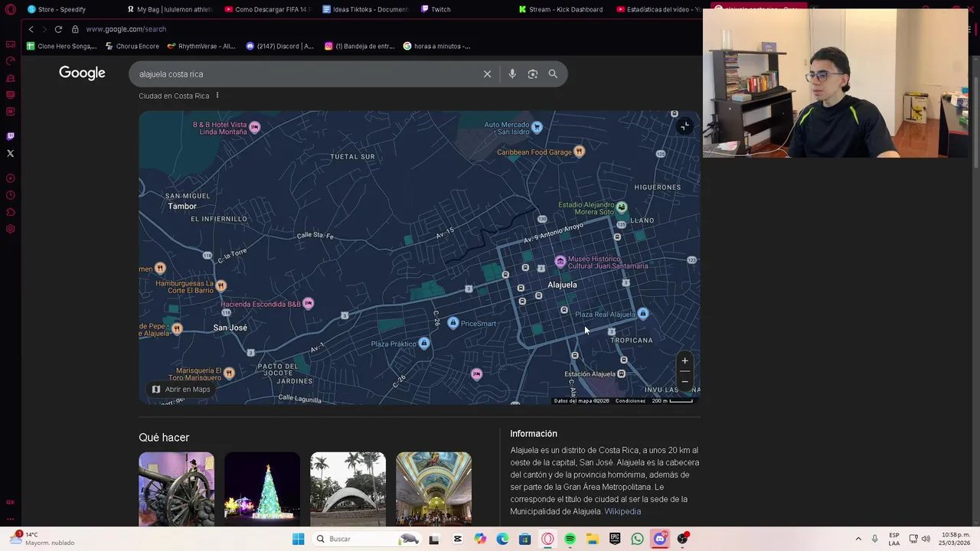This screenshot has width=980, height=551.
Task: Select Marisquería El Toro Marisquero pin
Action: (229, 373)
